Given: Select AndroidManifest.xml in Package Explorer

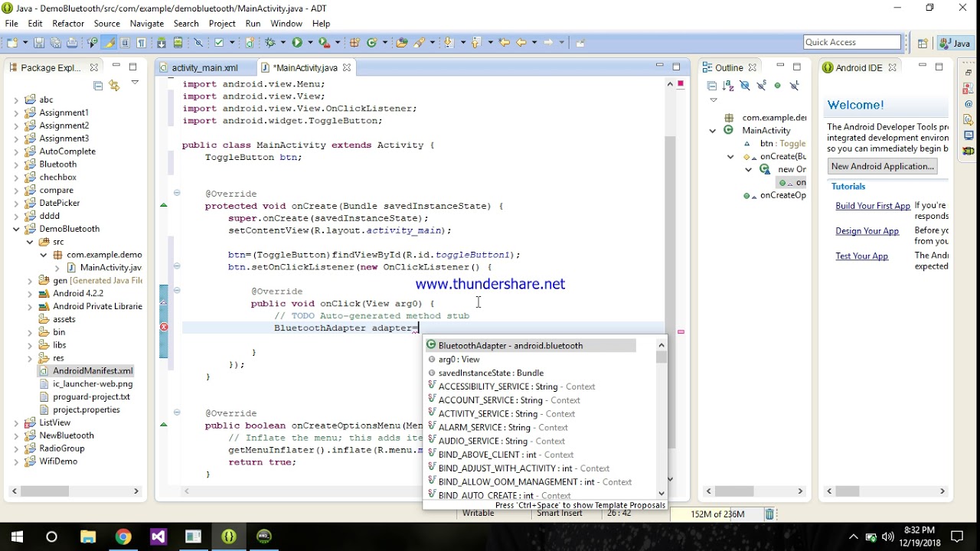Looking at the screenshot, I should [93, 371].
